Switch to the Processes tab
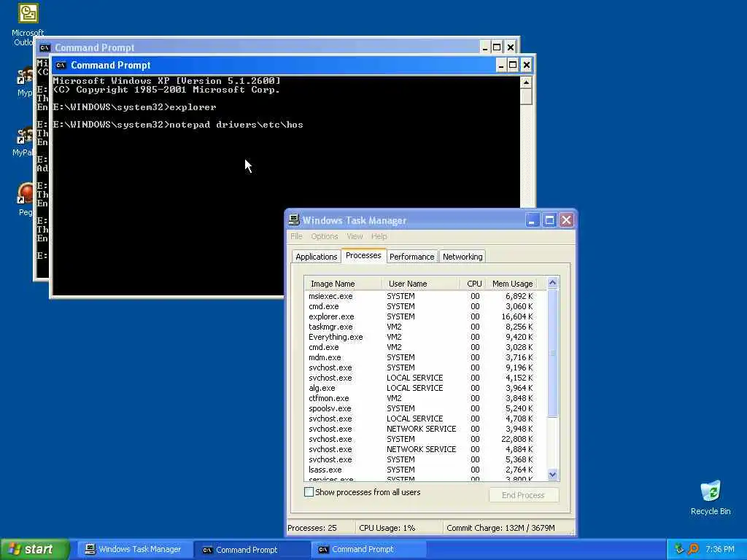 tap(363, 255)
